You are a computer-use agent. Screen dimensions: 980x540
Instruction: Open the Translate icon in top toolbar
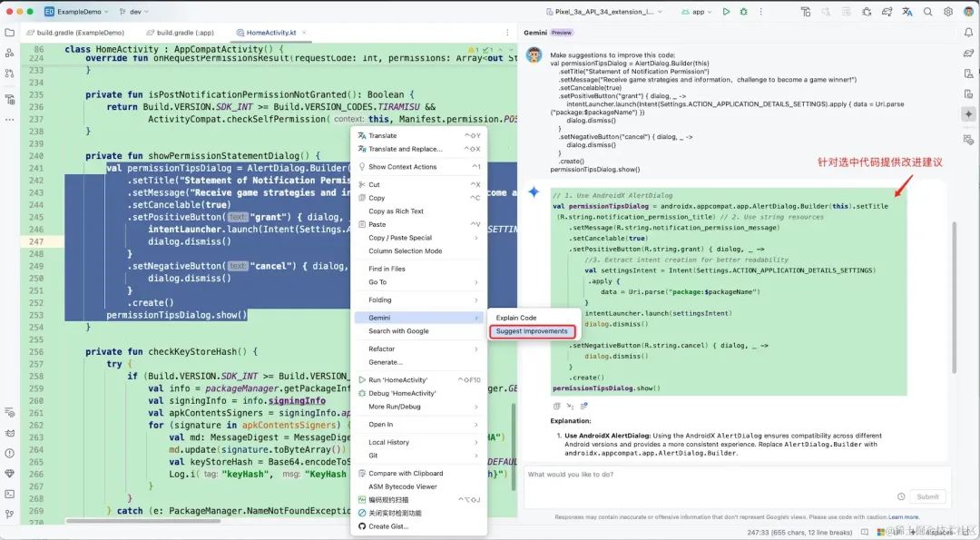906,11
